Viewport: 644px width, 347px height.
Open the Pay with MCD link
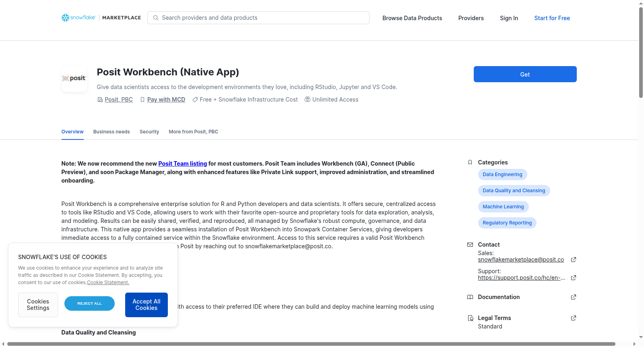(166, 100)
